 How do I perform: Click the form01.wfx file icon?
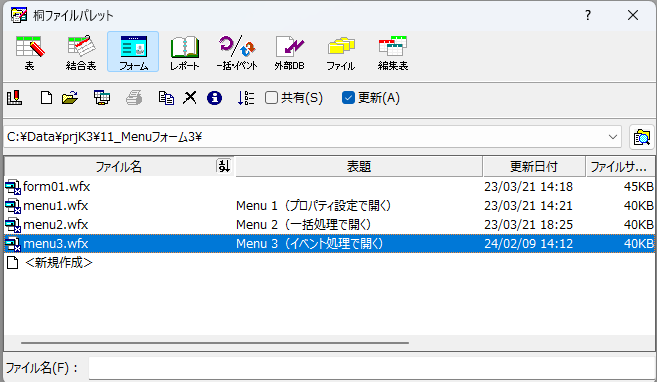(x=13, y=187)
